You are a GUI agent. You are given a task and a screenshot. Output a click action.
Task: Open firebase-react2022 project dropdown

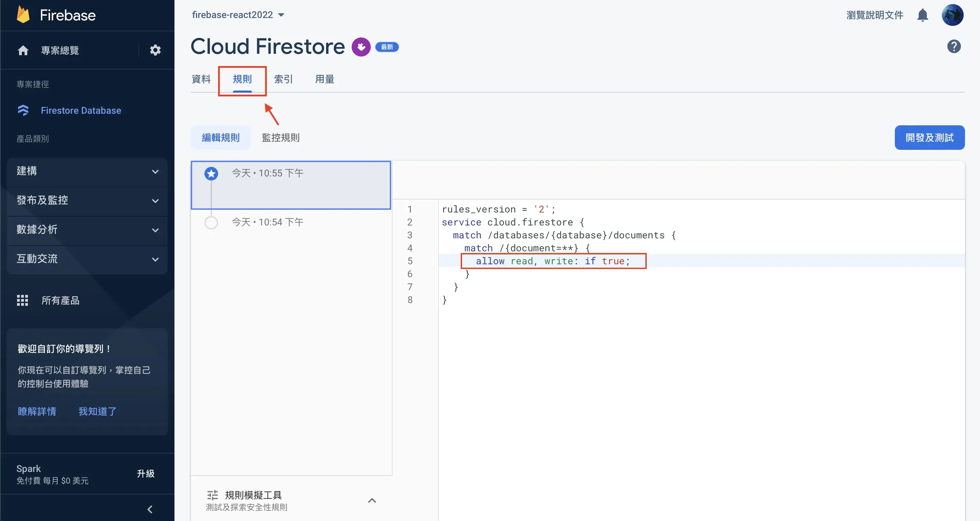tap(238, 15)
